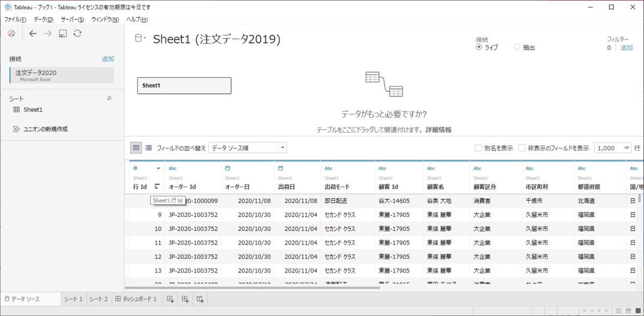Open the データ menu
Image resolution: width=644 pixels, height=316 pixels.
coord(43,19)
